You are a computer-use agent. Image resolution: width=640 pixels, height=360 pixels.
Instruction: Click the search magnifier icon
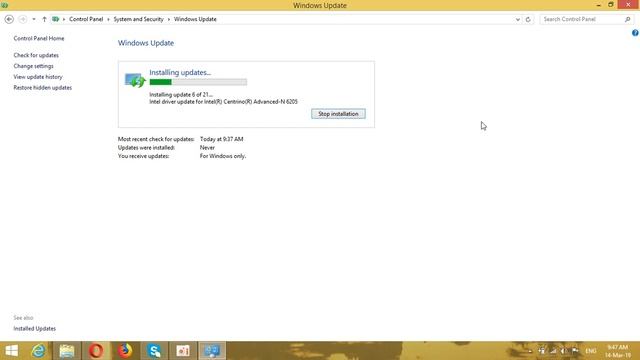click(x=628, y=19)
